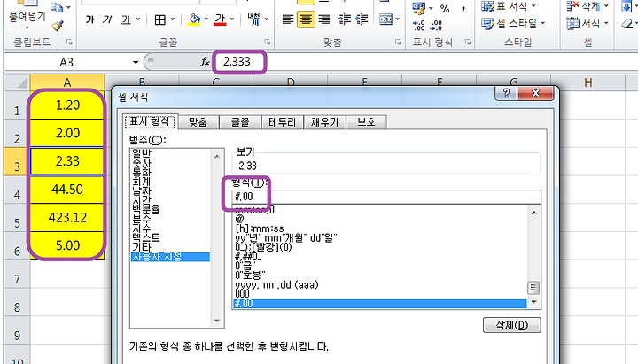Increase indent icon

coord(362,19)
